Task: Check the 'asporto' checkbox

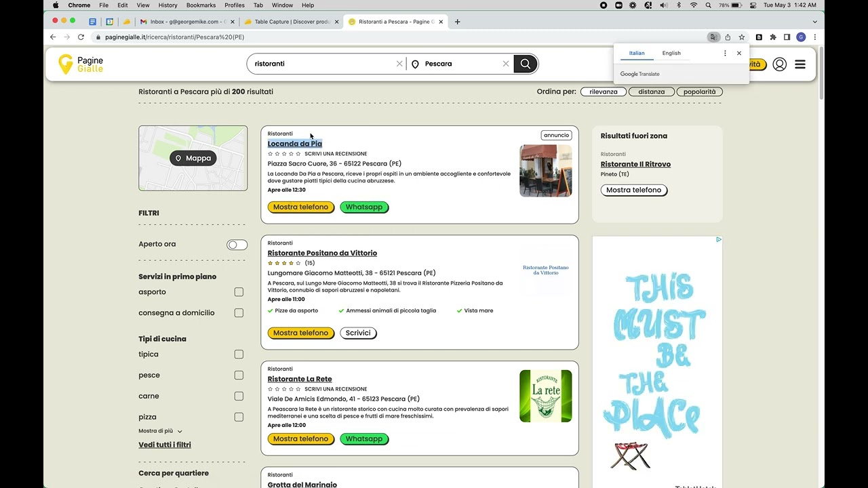Action: (x=239, y=292)
